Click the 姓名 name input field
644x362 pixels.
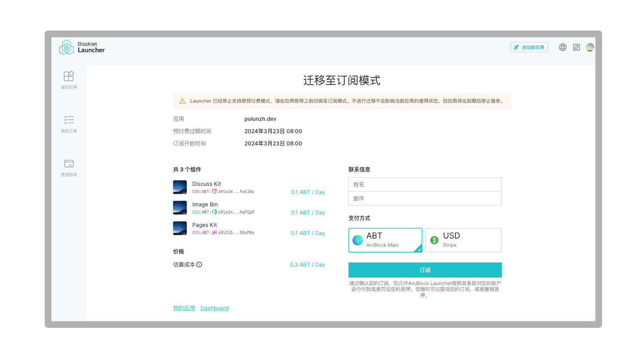click(425, 184)
